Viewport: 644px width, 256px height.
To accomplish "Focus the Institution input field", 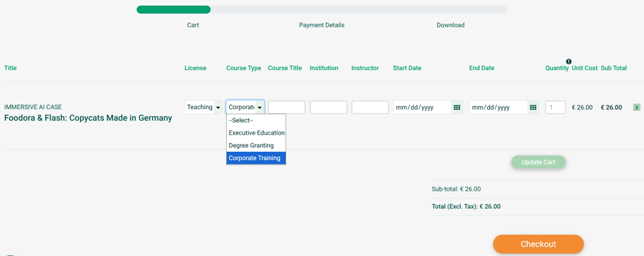I will (328, 108).
